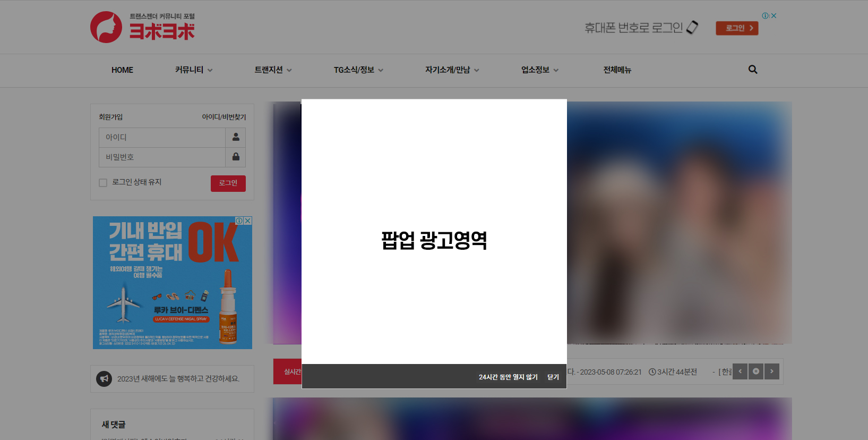The height and width of the screenshot is (440, 868).
Task: Close the popup with 닫기
Action: [x=553, y=377]
